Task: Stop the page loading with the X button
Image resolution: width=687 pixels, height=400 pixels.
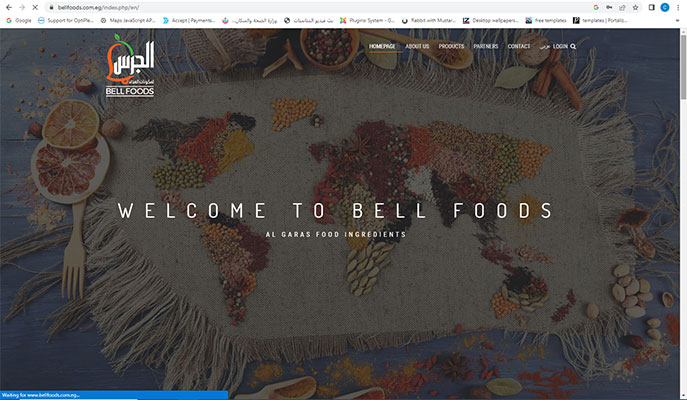Action: click(35, 7)
